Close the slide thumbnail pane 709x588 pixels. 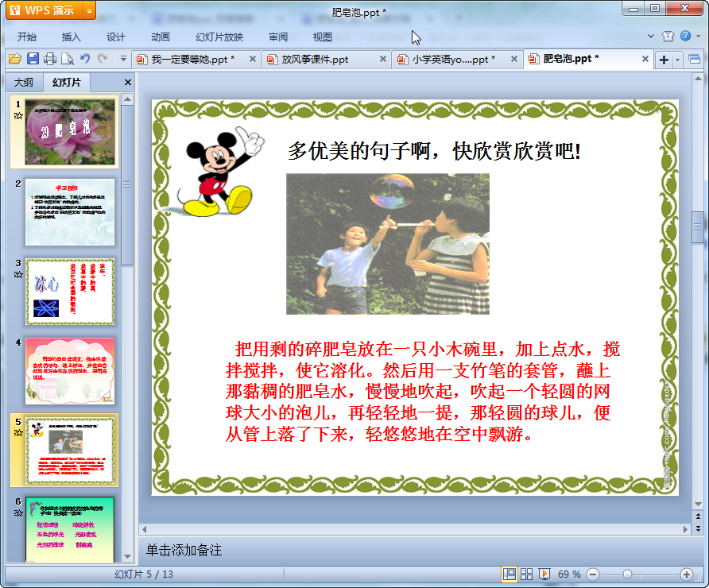[127, 83]
